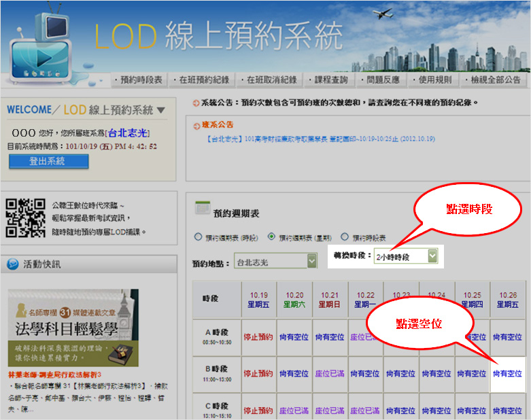Expand the triangle arrow next to WELCOME title
The height and width of the screenshot is (420, 531).
[x=161, y=110]
